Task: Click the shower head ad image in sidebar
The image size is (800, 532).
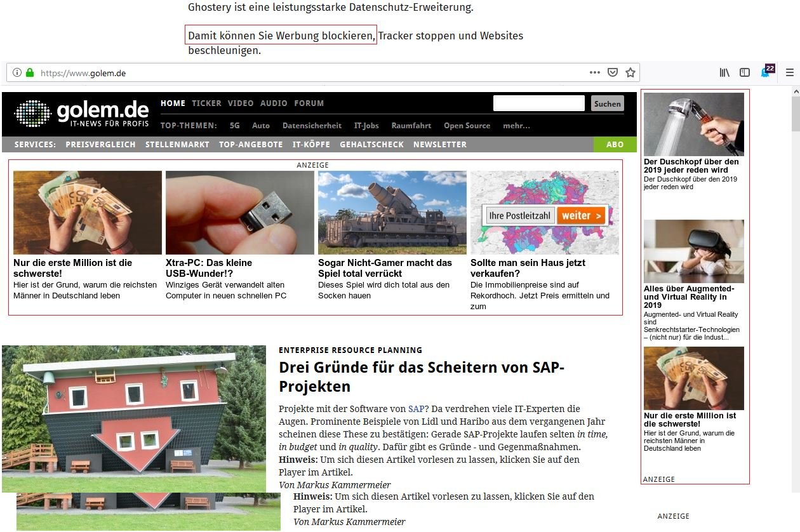Action: (x=694, y=124)
